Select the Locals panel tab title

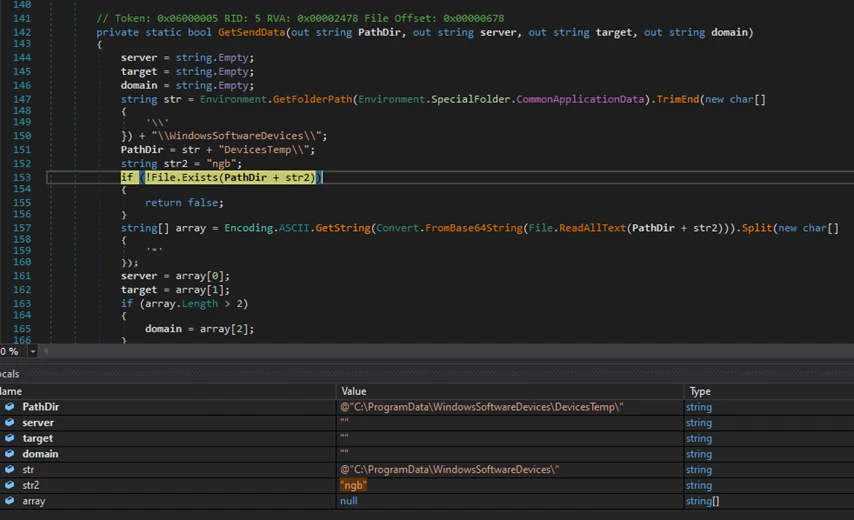point(10,374)
